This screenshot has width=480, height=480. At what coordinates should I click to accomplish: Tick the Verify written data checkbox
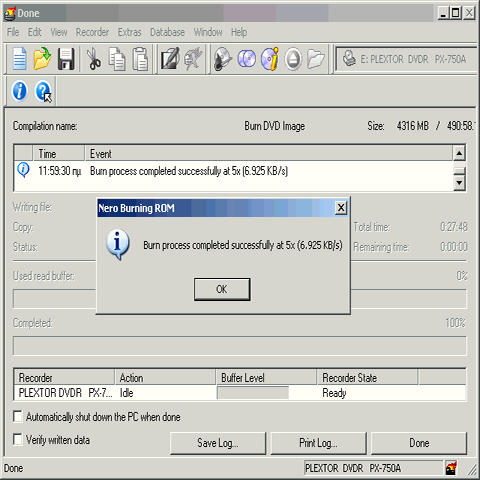tap(17, 439)
